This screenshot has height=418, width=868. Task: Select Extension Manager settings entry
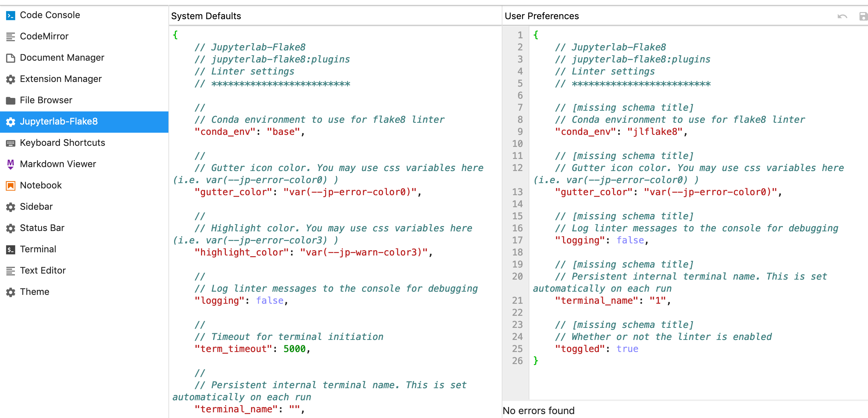[84, 79]
